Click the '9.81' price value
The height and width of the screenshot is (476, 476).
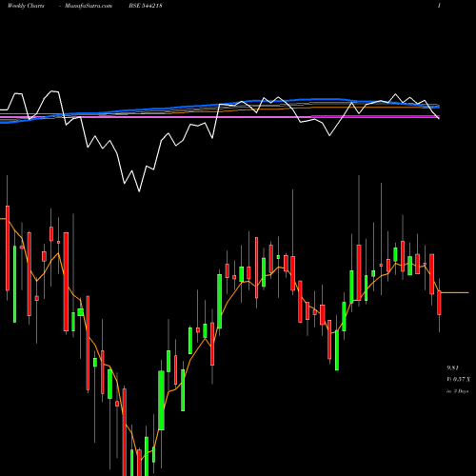coord(452,368)
